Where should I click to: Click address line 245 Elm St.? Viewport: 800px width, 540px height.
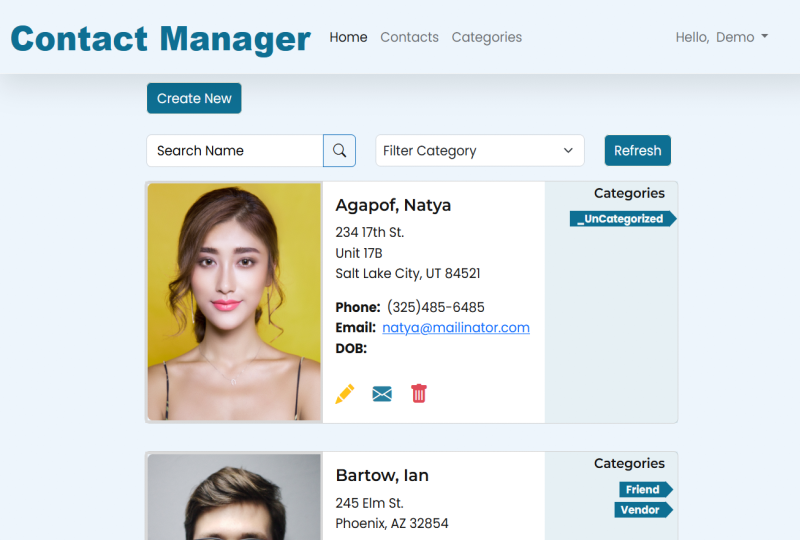(x=369, y=503)
